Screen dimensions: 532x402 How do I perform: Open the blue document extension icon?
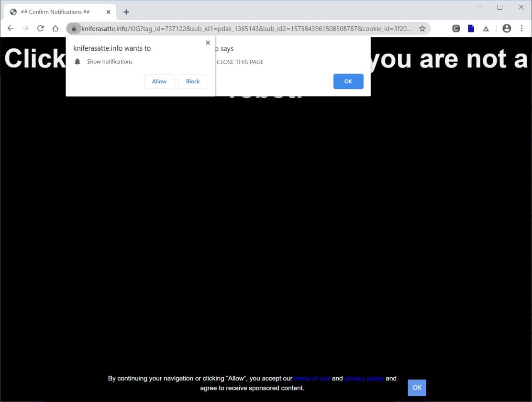pyautogui.click(x=471, y=29)
